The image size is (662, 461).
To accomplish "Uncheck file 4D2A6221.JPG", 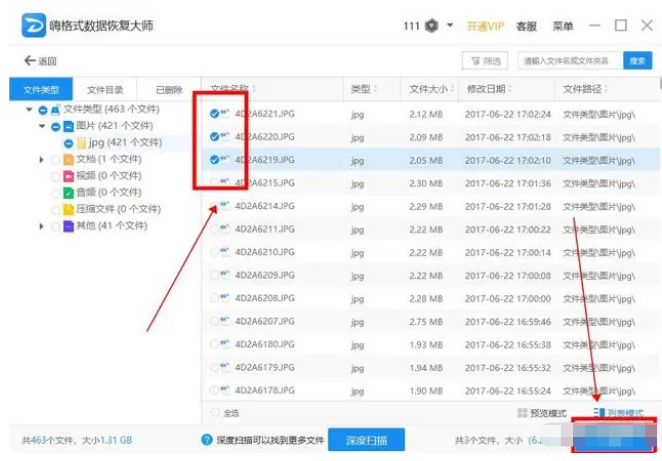I will [x=214, y=114].
